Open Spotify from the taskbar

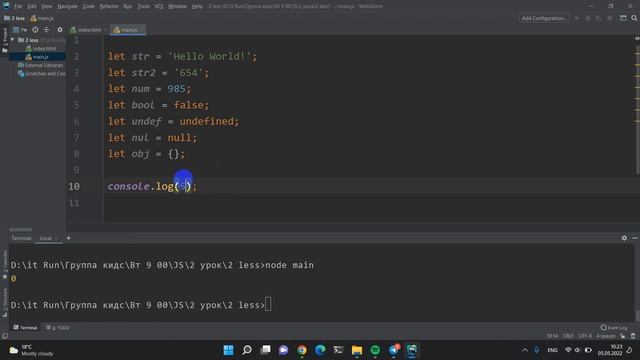(375, 350)
